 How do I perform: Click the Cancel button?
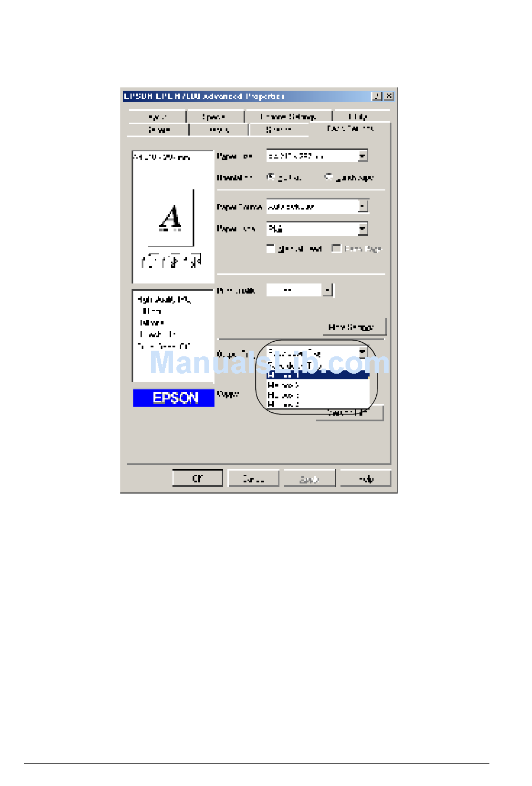click(254, 478)
